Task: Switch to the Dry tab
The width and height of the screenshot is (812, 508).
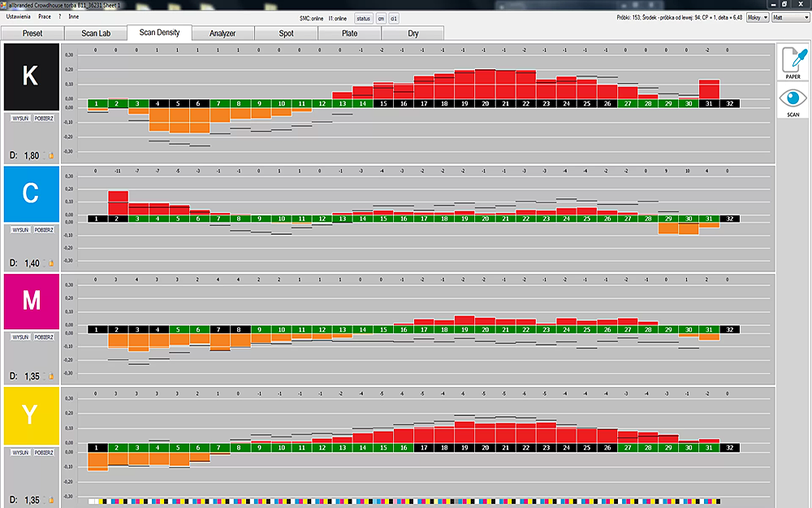Action: click(x=412, y=33)
